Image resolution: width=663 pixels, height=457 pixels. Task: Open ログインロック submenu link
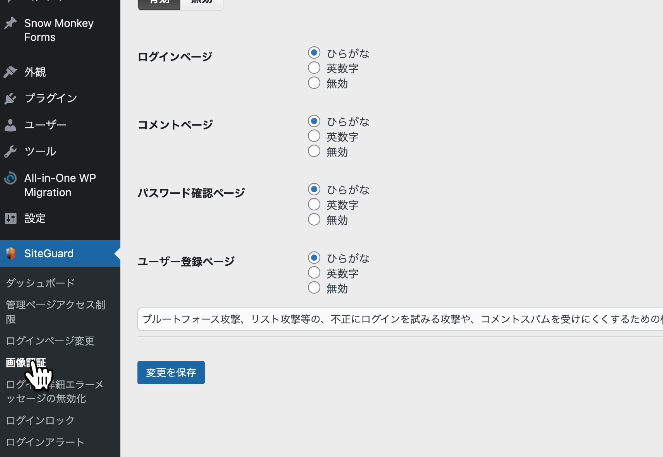click(x=40, y=420)
